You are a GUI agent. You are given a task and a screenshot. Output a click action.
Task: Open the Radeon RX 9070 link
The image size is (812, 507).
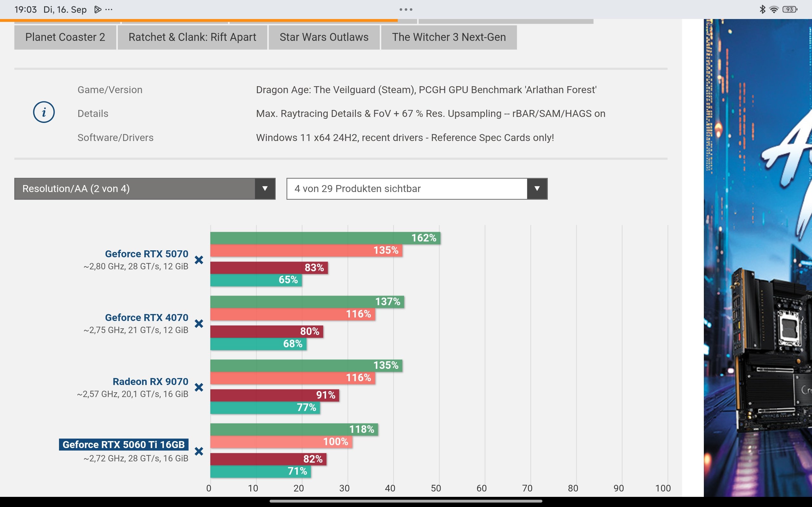(150, 382)
